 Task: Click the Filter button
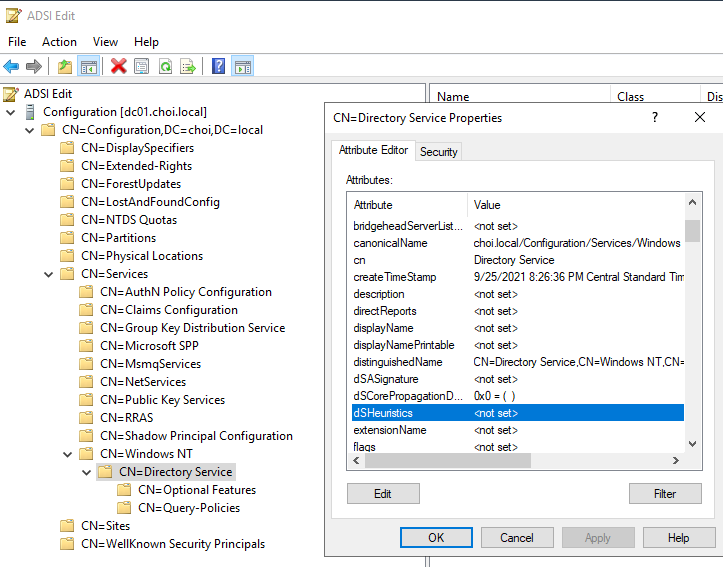click(665, 494)
